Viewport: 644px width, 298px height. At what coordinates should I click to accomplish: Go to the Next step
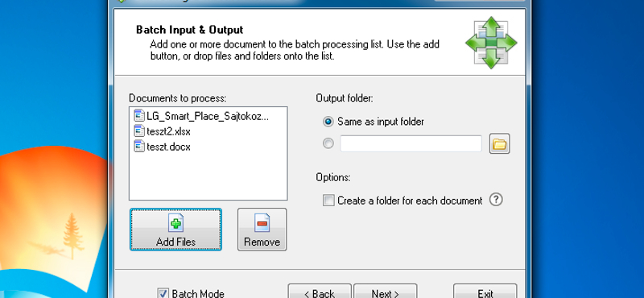pos(386,291)
